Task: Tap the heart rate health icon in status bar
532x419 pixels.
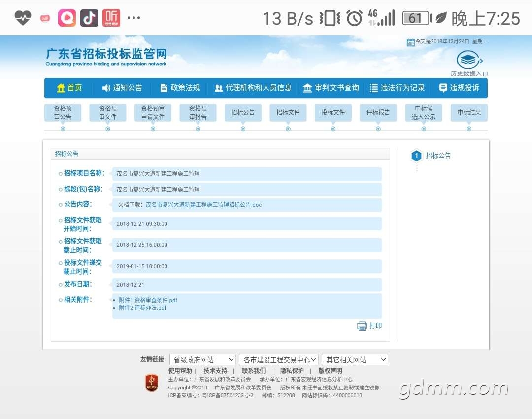Action: (23, 18)
